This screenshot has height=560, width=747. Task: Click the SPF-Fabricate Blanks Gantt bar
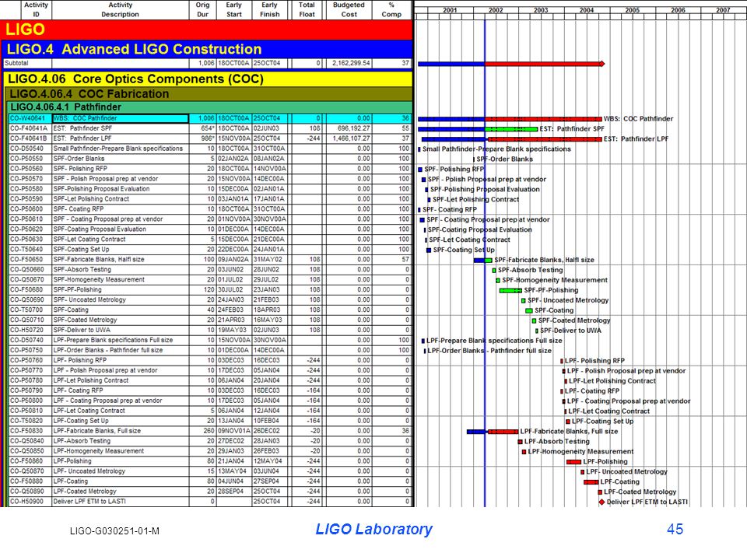point(482,260)
